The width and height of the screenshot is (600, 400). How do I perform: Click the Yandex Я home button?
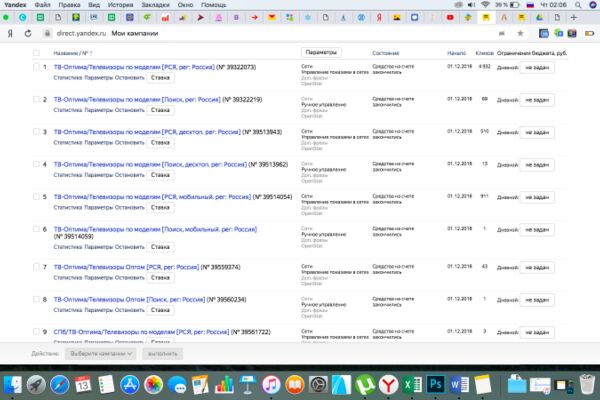pos(10,33)
